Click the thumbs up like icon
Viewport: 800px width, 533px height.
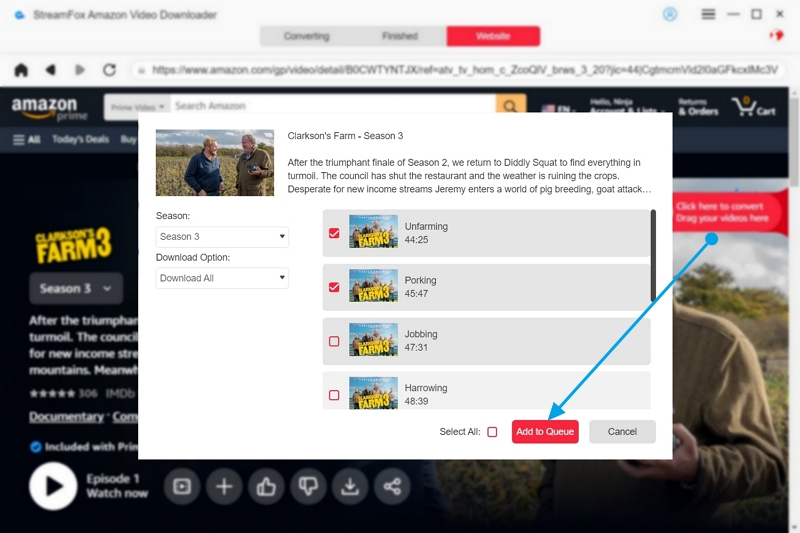click(266, 486)
